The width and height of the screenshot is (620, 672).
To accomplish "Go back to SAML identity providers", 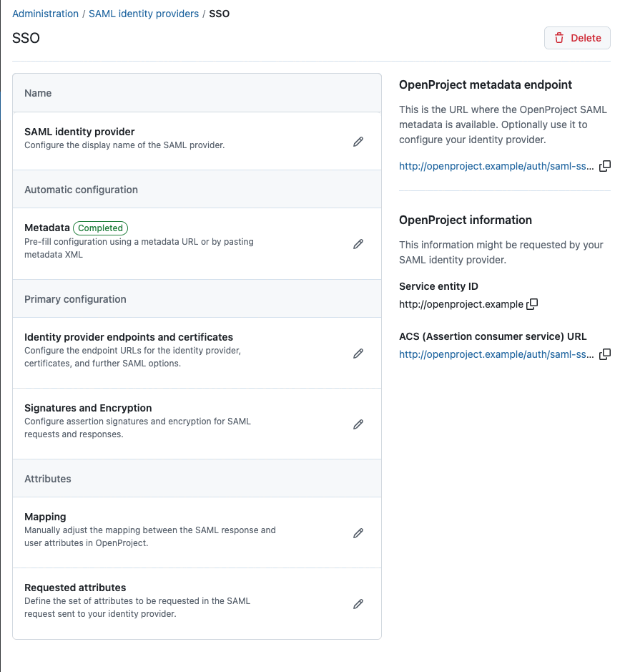I will pos(143,13).
